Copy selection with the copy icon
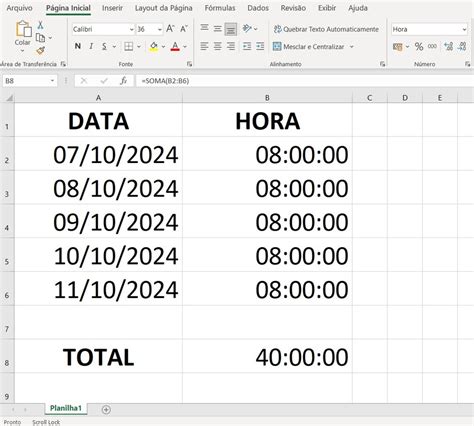Viewport: 474px width, 426px height. point(40,38)
